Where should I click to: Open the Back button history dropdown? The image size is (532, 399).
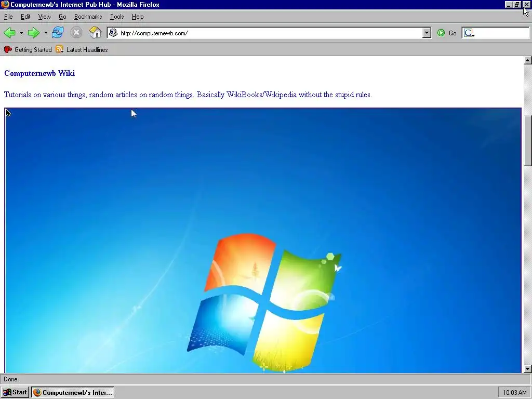click(21, 33)
